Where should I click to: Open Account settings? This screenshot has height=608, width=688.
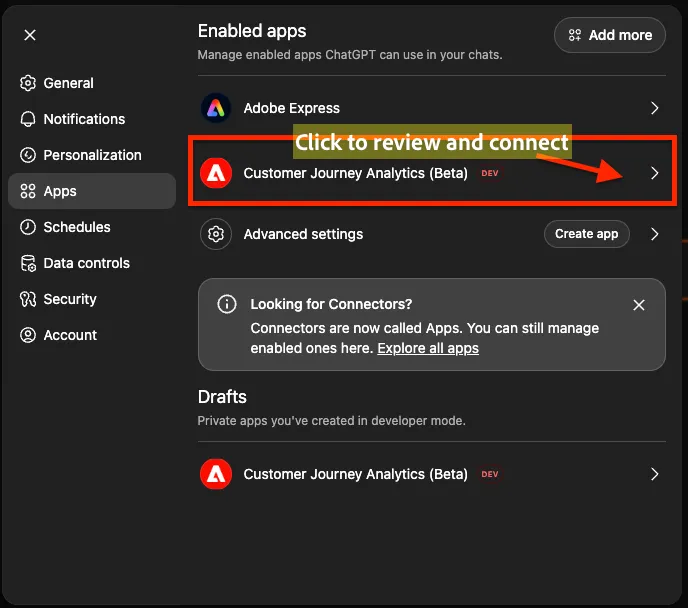(x=92, y=335)
